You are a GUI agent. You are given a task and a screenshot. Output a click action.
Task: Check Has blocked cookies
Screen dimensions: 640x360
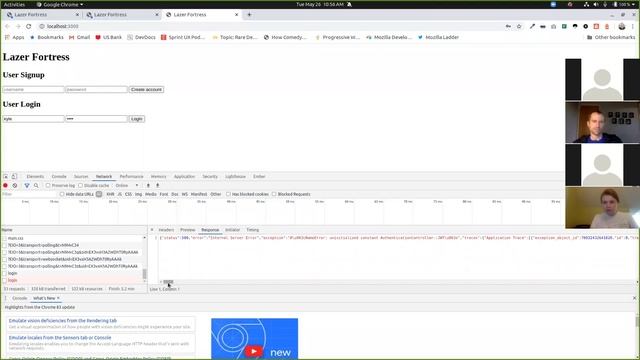click(228, 194)
